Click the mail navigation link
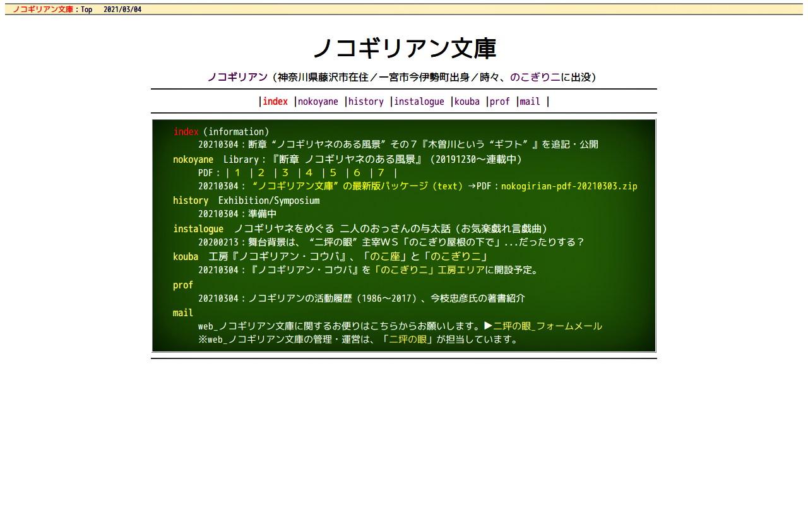The height and width of the screenshot is (532, 808). click(530, 102)
